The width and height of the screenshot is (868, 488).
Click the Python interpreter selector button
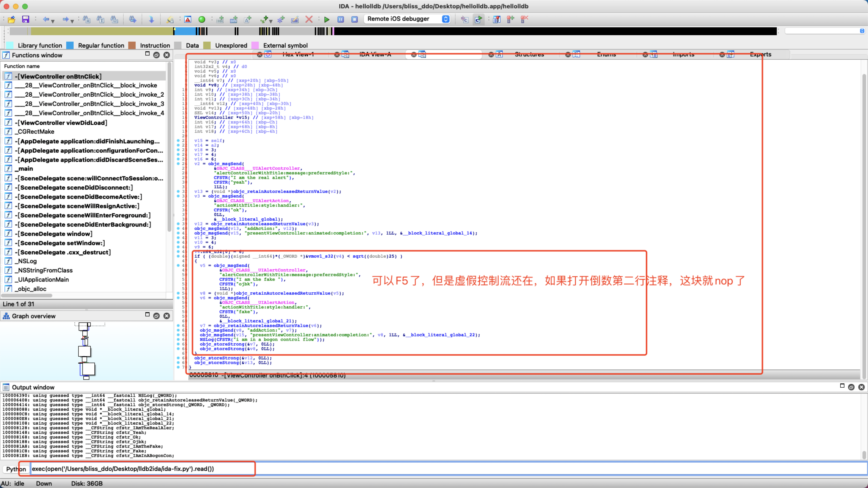(16, 469)
